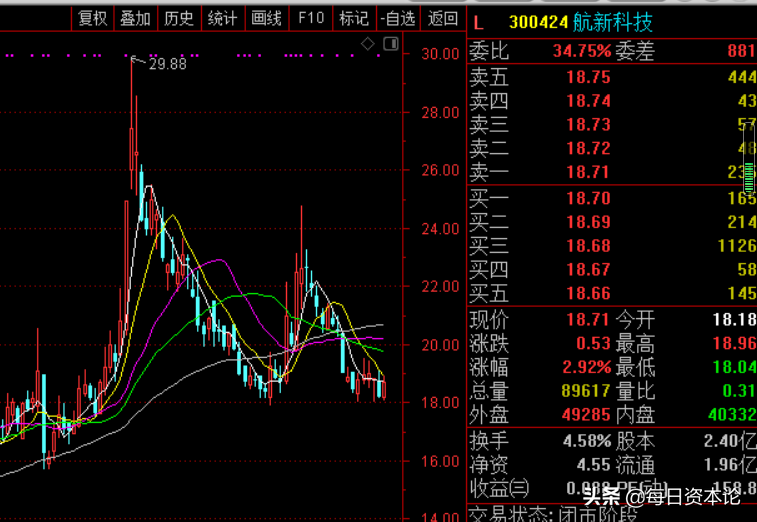Open 统计 statistics tool
Image resolution: width=757 pixels, height=522 pixels.
pos(223,19)
